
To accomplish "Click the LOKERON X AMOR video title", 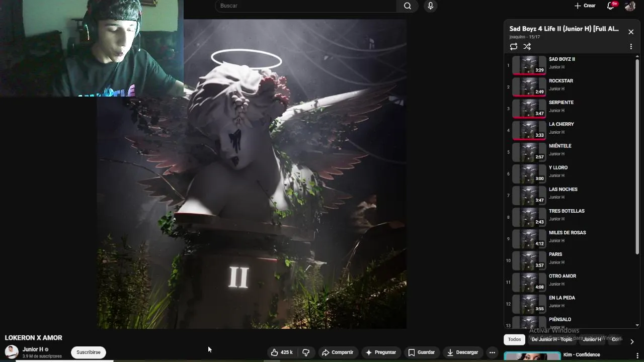I will click(33, 338).
